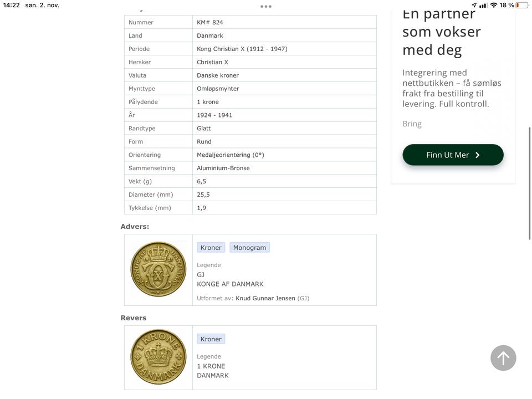The image size is (532, 399).
Task: Click the page scrollbar on right edge
Action: tap(530, 183)
